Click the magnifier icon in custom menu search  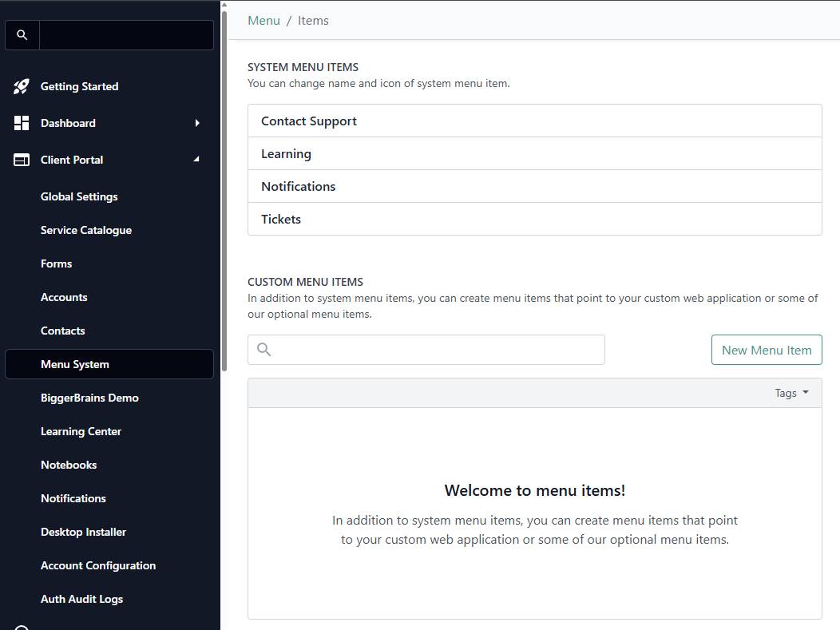[264, 350]
